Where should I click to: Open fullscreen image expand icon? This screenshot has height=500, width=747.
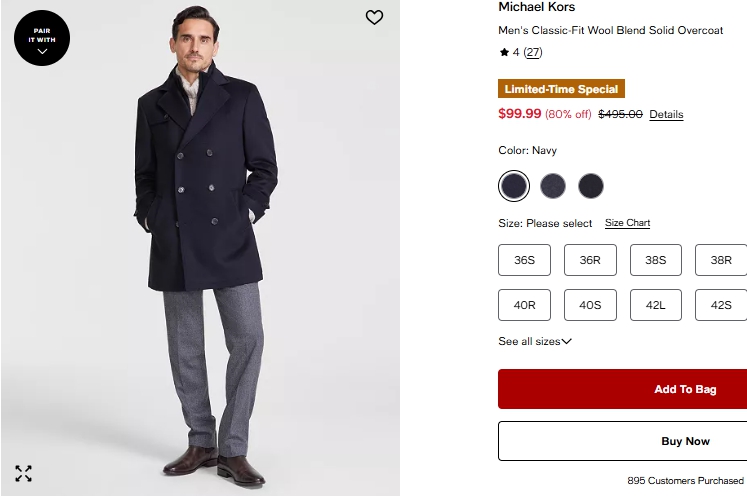23,473
